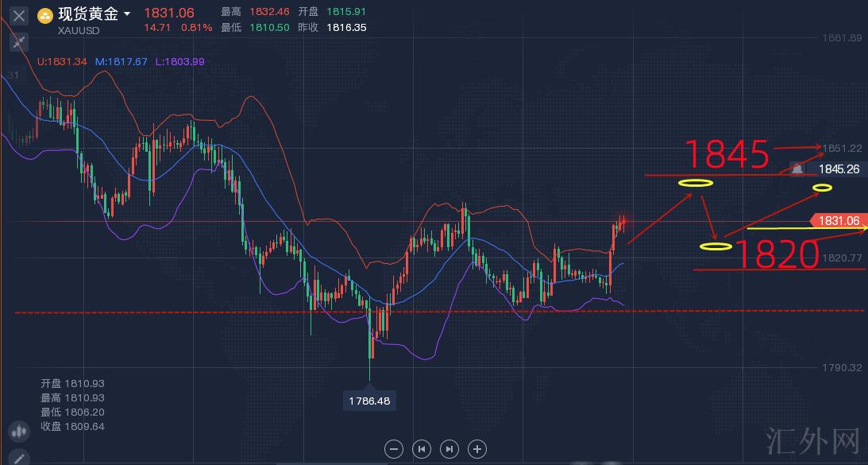The width and height of the screenshot is (868, 465).
Task: Select the pencil drawing tool icon
Action: 18,458
